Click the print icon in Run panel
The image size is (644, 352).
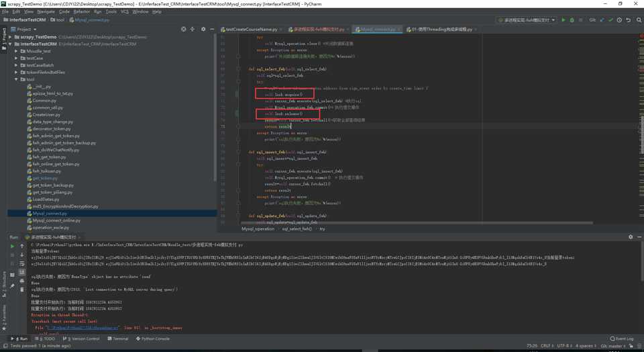tap(21, 281)
